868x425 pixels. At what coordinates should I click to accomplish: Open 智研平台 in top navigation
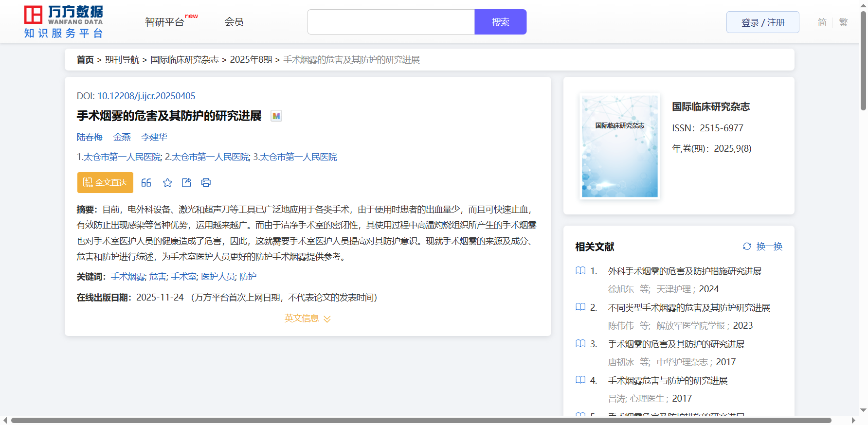[x=165, y=22]
